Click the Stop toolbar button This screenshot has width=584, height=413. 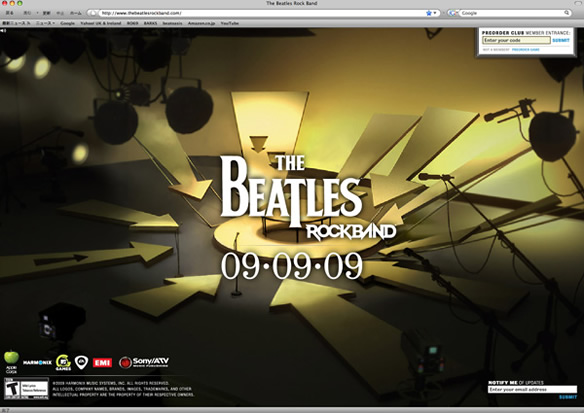60,13
